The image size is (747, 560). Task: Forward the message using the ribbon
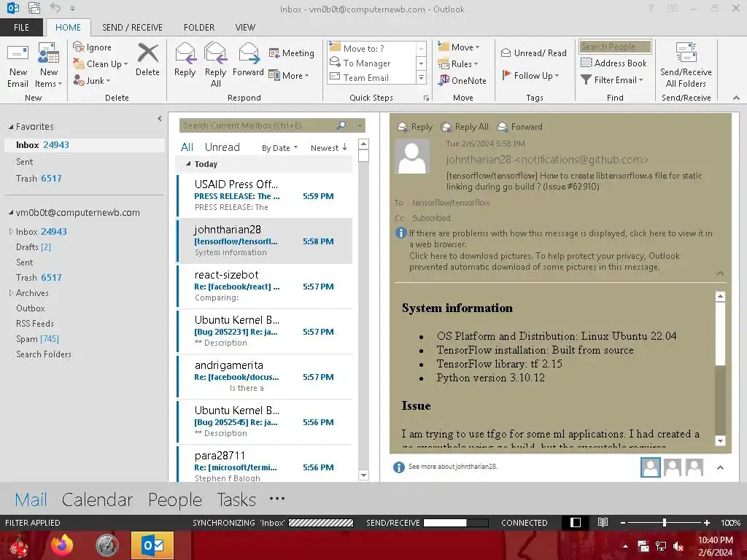pyautogui.click(x=248, y=60)
